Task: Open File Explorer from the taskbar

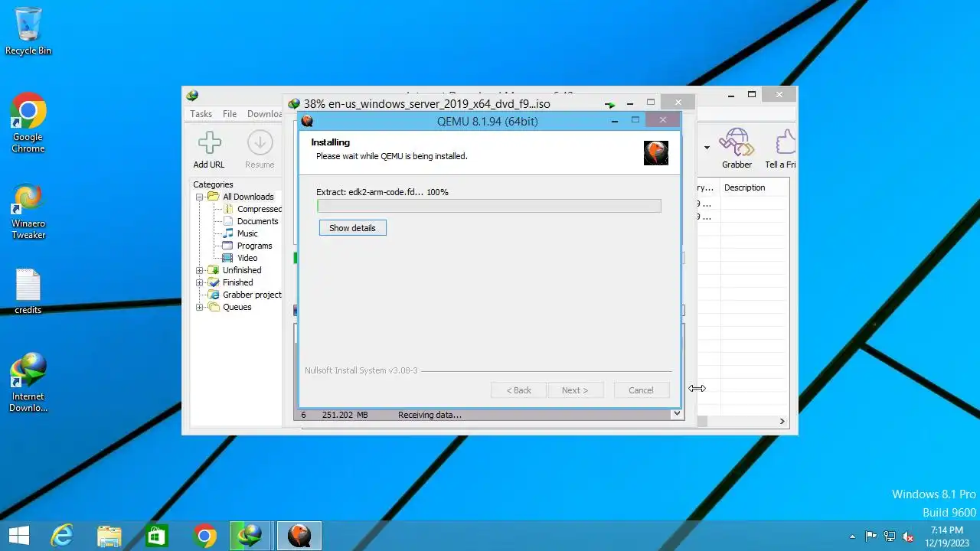Action: tap(109, 536)
